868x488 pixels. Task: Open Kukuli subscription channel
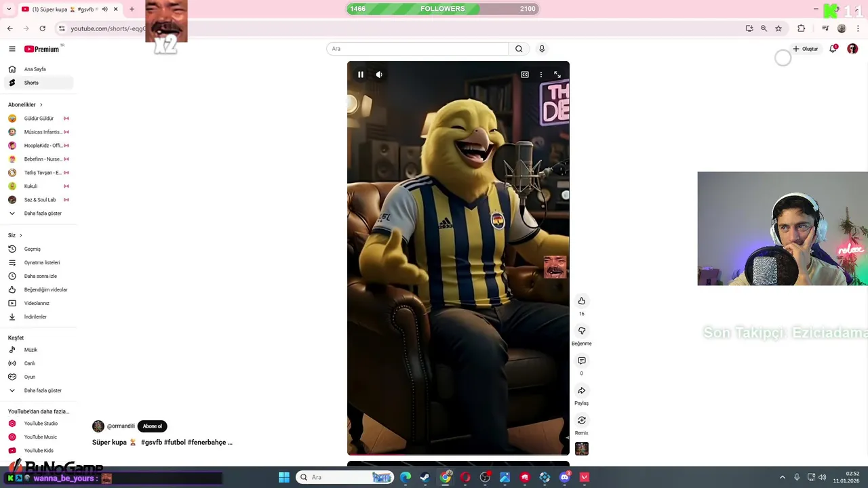coord(39,186)
